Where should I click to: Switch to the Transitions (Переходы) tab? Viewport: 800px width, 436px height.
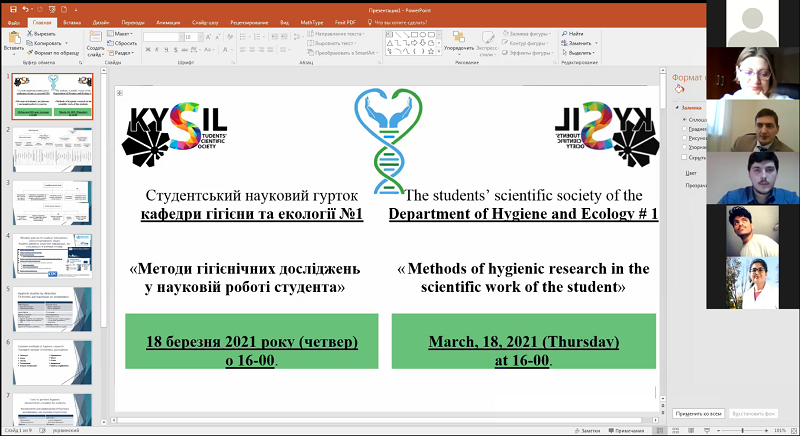coord(133,22)
